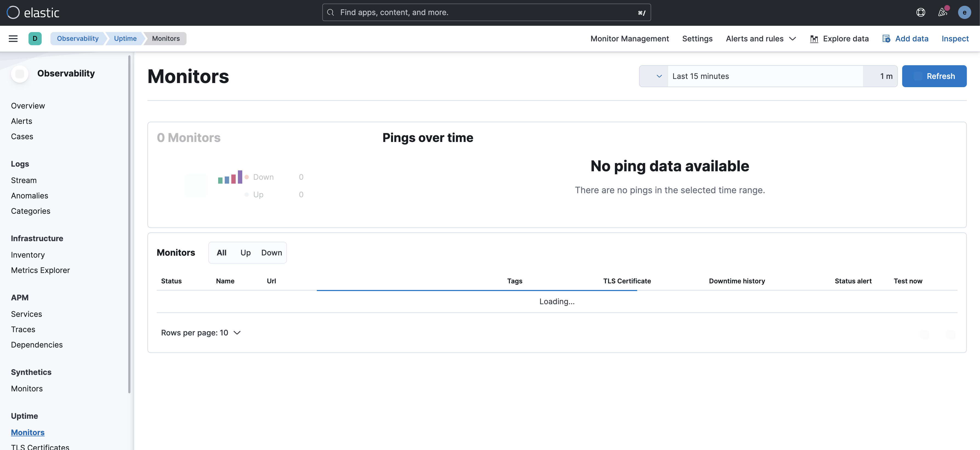Focus the global search field

pos(486,13)
